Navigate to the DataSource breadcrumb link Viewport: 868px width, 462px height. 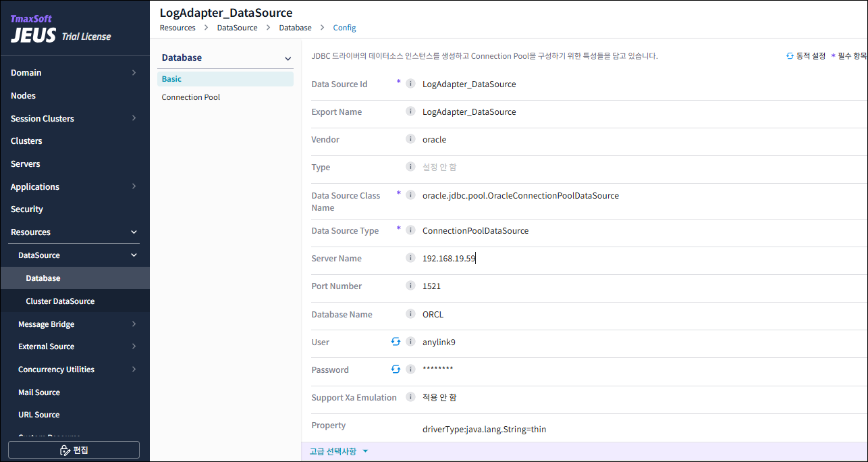pos(237,28)
